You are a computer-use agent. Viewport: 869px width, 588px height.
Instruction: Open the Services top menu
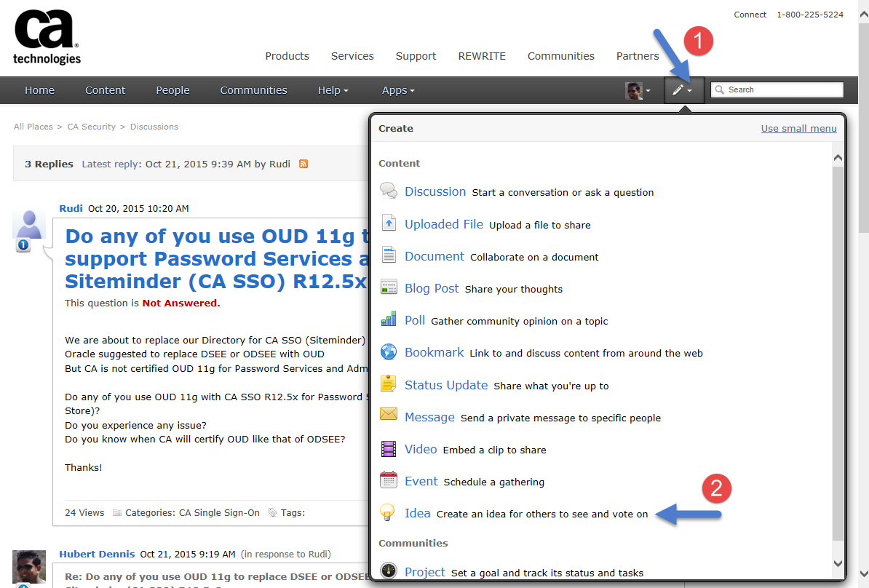coord(352,56)
